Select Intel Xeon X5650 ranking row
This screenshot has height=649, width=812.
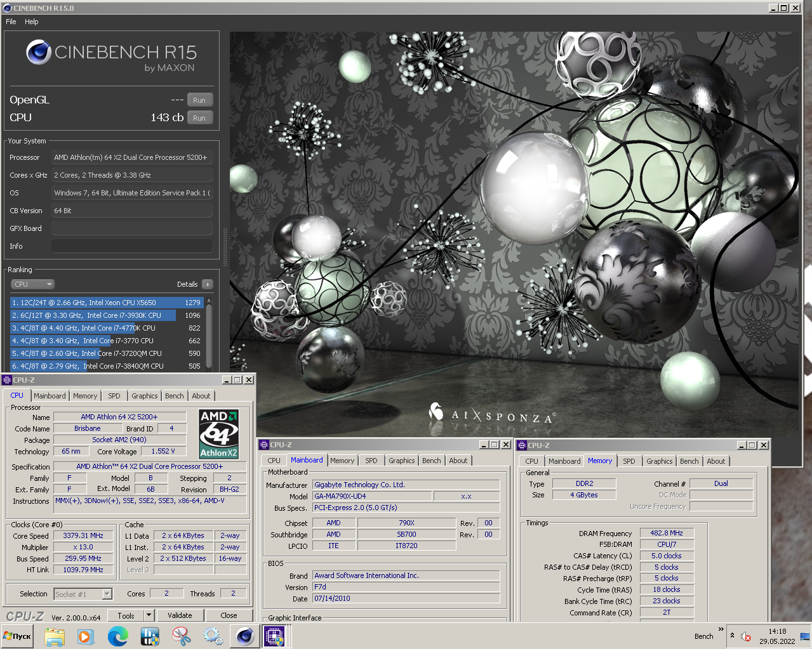106,303
